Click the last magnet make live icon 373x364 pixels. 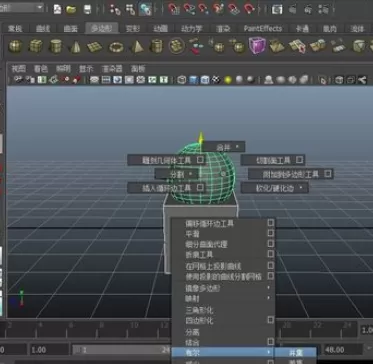click(249, 9)
